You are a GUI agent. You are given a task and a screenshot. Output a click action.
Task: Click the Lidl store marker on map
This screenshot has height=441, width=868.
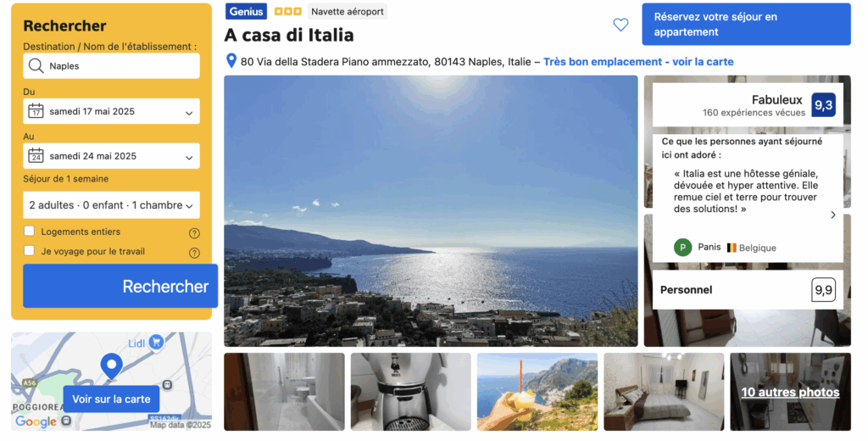(156, 343)
